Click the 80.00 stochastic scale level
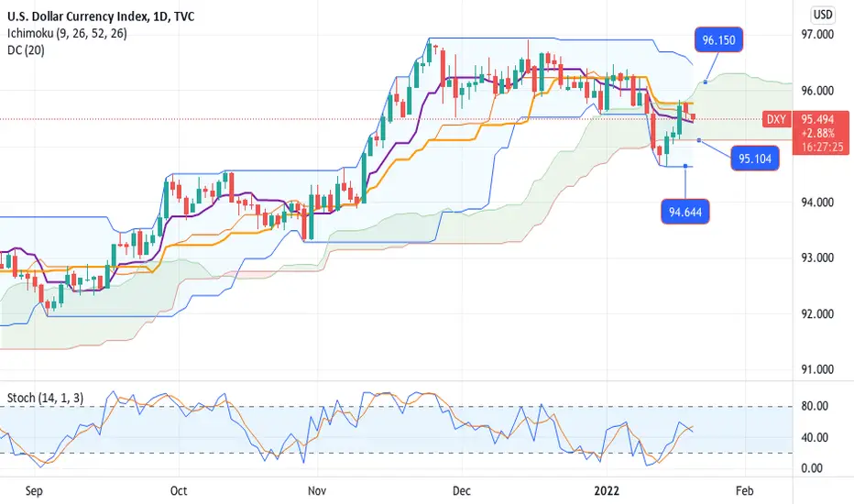 click(x=815, y=406)
